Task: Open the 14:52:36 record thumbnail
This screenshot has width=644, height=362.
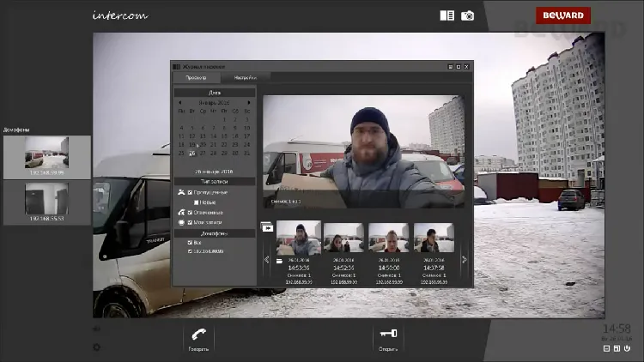Action: (x=343, y=238)
